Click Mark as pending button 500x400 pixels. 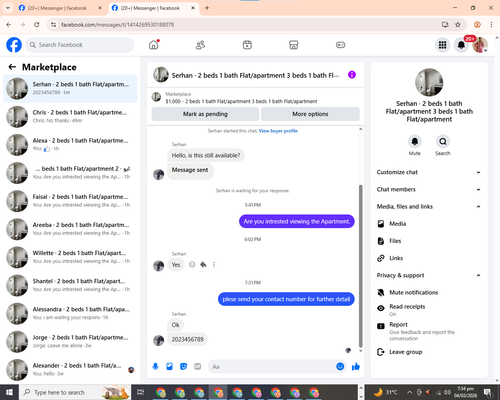click(x=205, y=114)
